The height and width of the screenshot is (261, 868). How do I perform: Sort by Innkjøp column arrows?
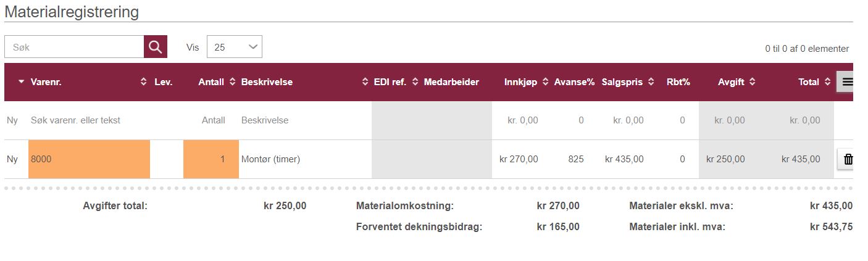[545, 82]
